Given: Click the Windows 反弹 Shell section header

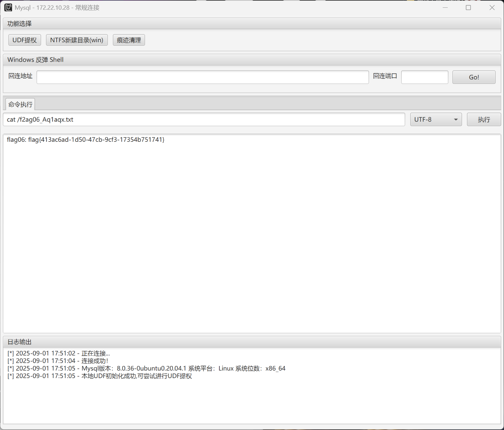Looking at the screenshot, I should click(35, 60).
